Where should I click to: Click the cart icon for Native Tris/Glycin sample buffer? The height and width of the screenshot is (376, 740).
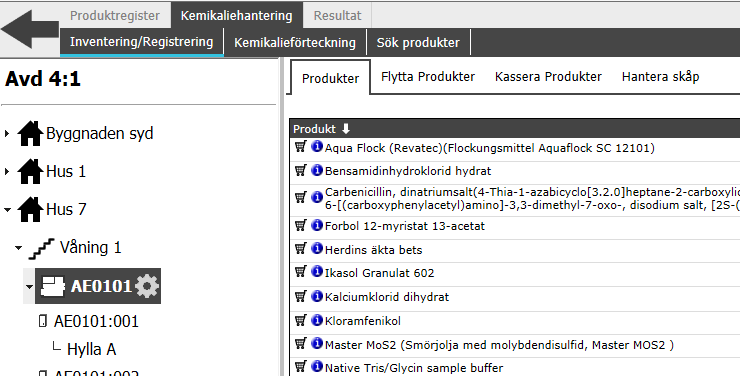coord(301,367)
